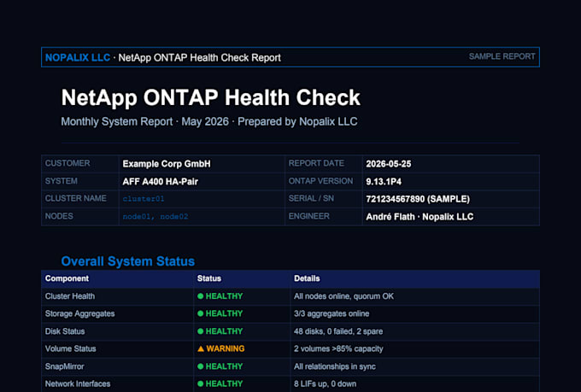Click the SYSTEM field label
Screen dimensions: 581x392
62,181
